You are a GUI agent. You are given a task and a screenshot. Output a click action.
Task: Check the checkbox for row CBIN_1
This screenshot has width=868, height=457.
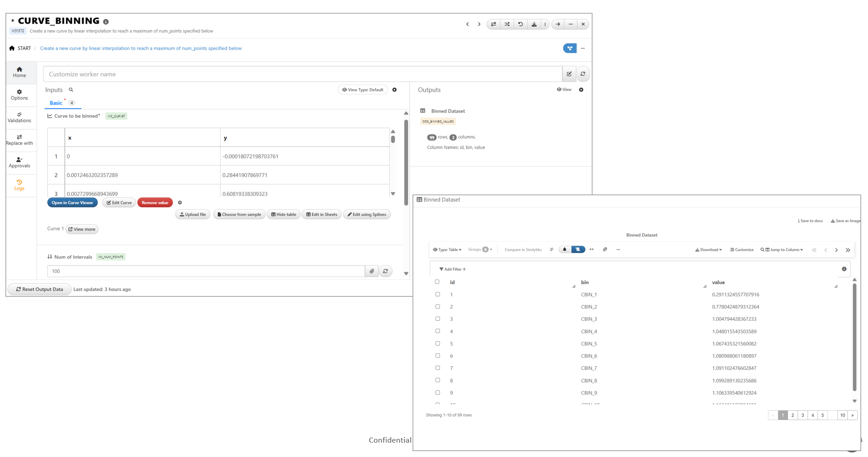click(x=438, y=294)
